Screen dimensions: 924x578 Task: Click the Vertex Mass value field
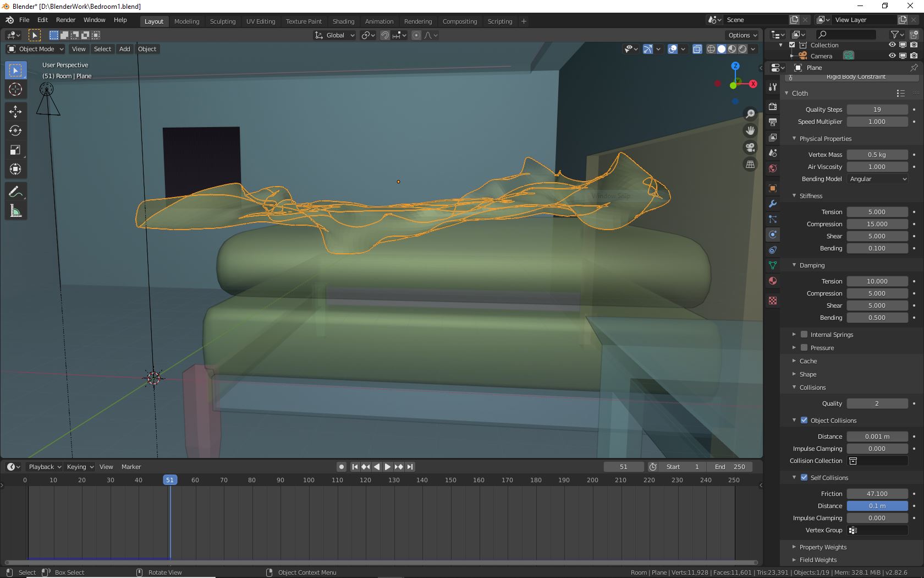tap(877, 155)
